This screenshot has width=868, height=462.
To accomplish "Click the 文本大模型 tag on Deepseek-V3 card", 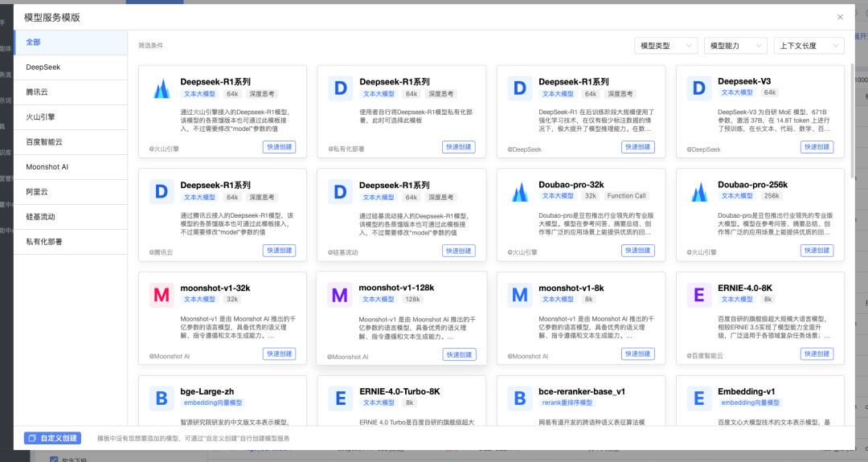I will (x=737, y=92).
